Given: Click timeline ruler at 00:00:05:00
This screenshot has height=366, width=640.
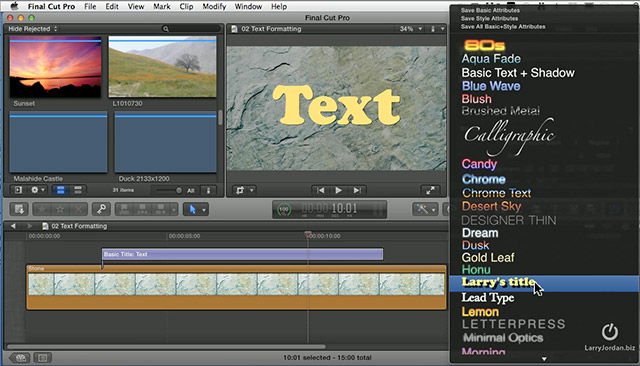Looking at the screenshot, I should tap(184, 236).
